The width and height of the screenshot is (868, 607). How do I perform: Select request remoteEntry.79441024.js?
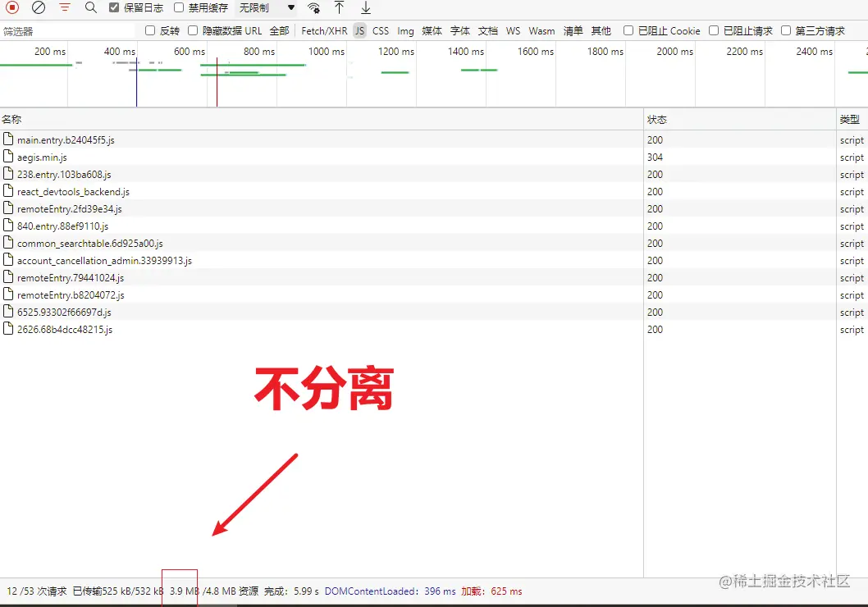[434, 277]
